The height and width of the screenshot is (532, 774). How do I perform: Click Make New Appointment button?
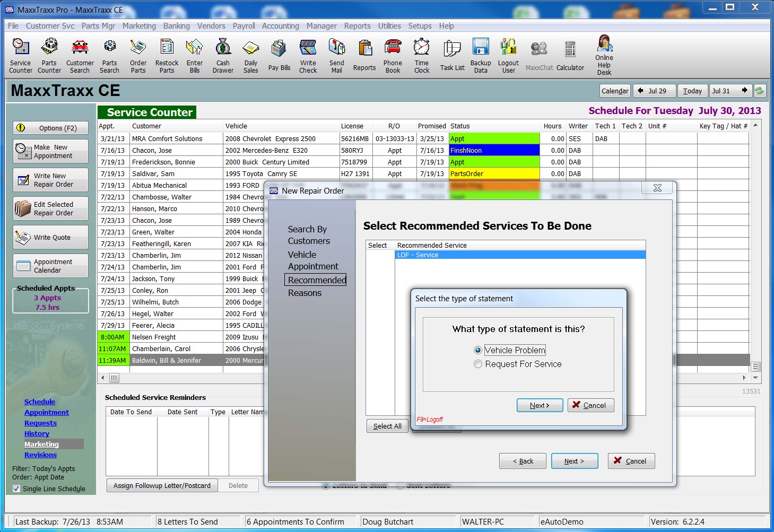point(50,151)
